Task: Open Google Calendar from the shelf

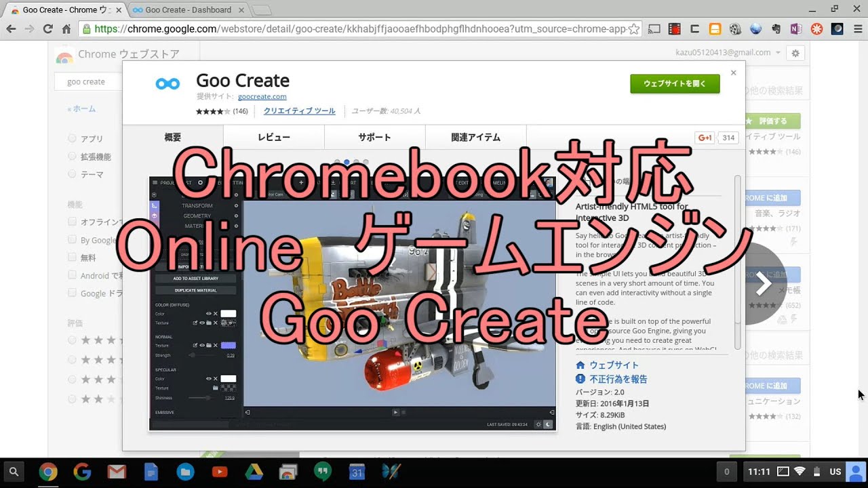Action: coord(357,472)
